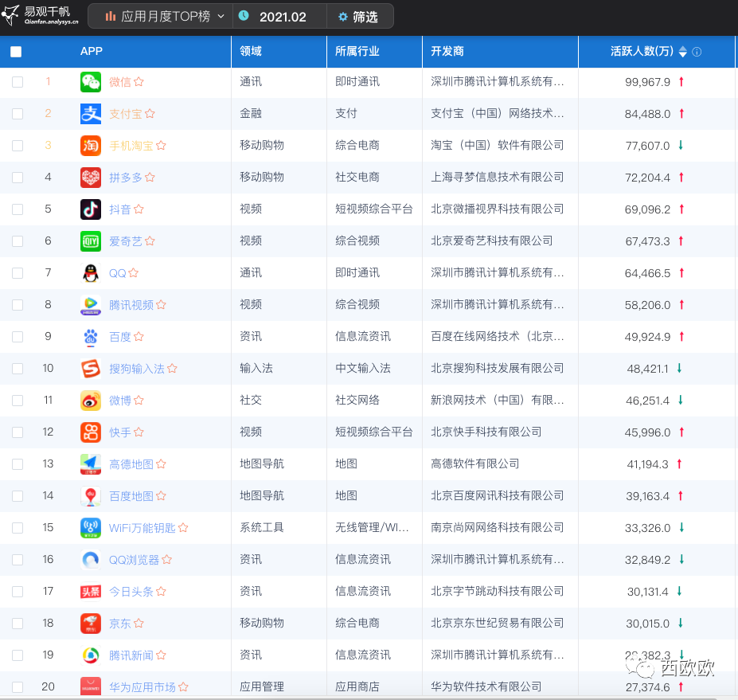
Task: Click the QQ Browser (QQ浏览器) icon
Action: (91, 560)
